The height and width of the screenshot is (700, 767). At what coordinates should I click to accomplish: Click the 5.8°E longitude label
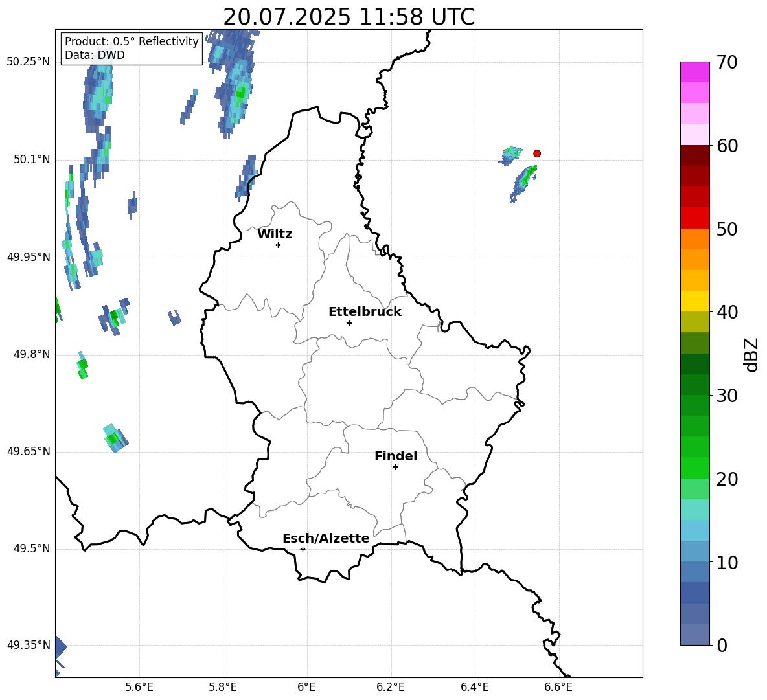point(223,687)
